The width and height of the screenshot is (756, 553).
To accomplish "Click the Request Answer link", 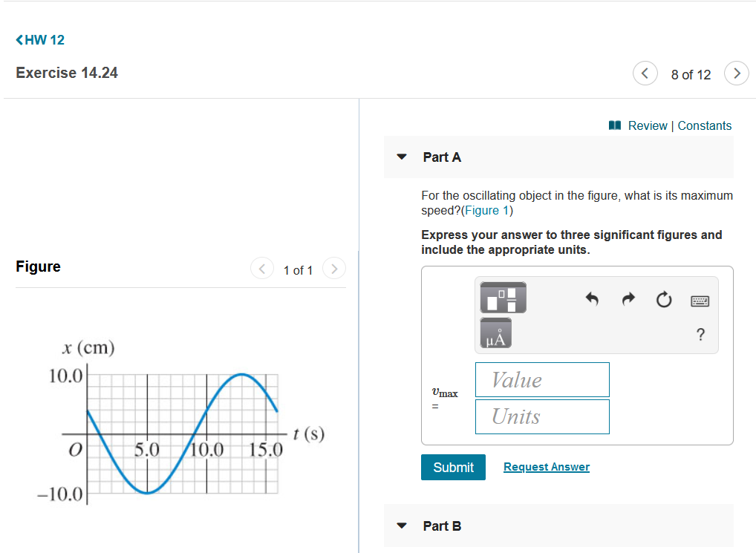I will point(546,466).
